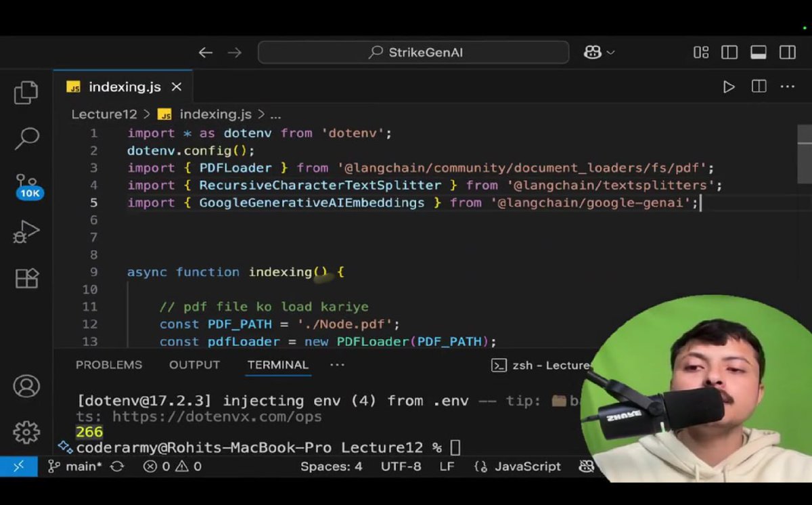Open the Manage settings gear

(x=26, y=431)
